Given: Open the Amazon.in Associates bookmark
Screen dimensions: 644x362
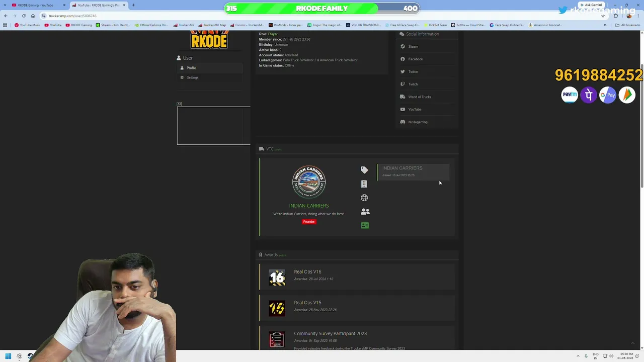Looking at the screenshot, I should (545, 25).
